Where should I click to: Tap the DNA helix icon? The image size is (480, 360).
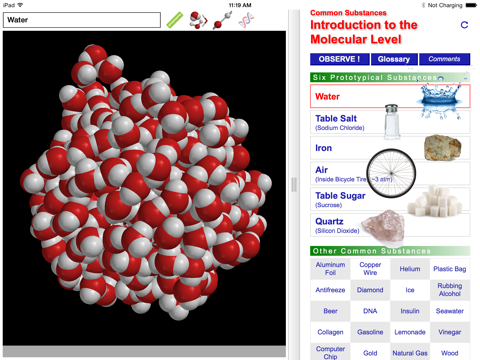[246, 20]
